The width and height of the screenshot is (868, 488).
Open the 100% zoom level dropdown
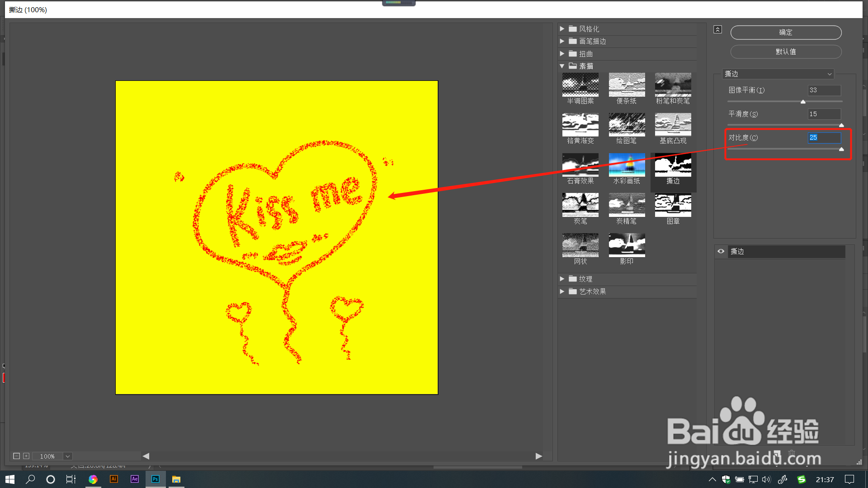[68, 456]
